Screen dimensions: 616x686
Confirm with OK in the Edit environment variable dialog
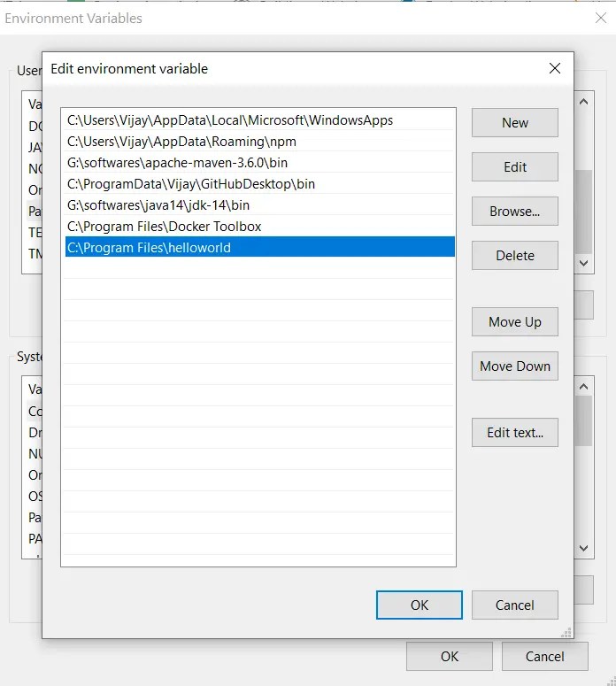coord(419,605)
